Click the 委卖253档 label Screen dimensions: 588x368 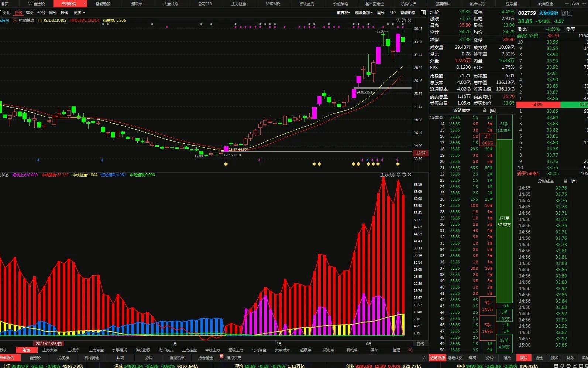527,35
